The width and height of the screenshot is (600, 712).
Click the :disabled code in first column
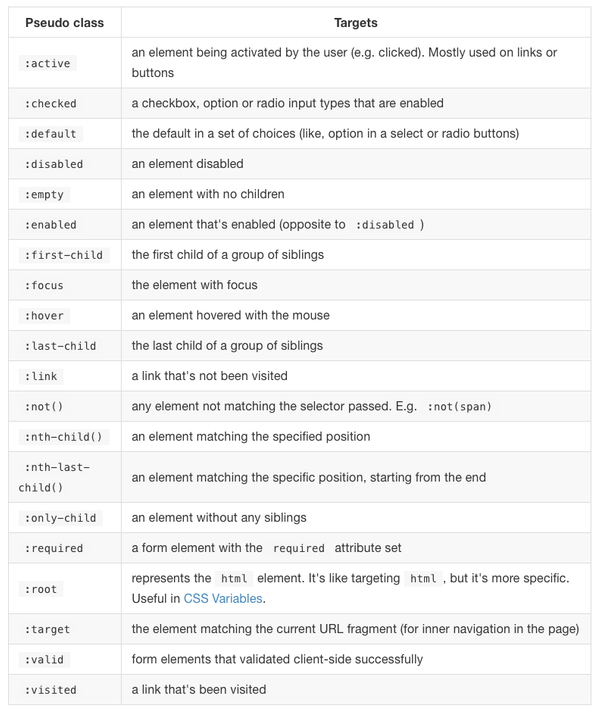click(54, 164)
